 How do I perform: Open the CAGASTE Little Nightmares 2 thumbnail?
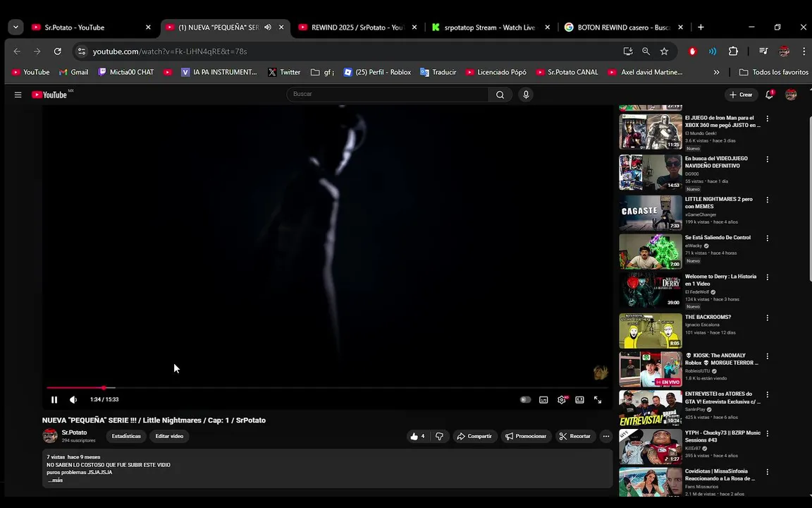click(x=651, y=212)
